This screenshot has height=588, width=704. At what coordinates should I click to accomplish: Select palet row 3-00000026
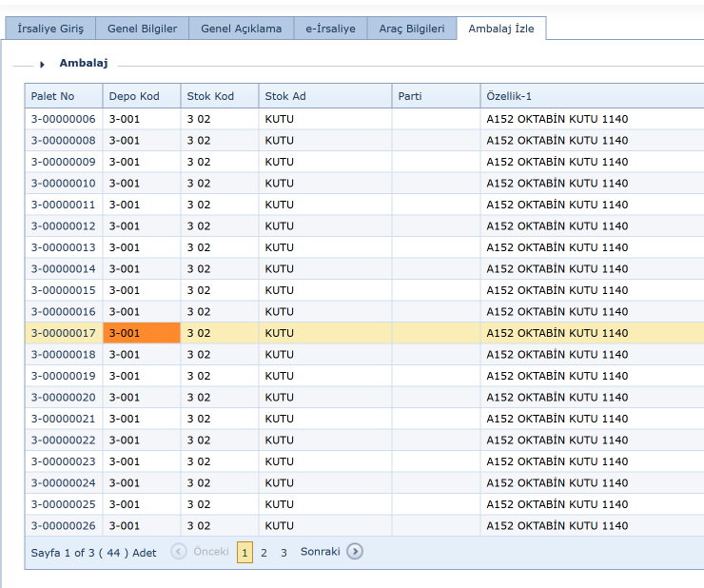point(64,526)
